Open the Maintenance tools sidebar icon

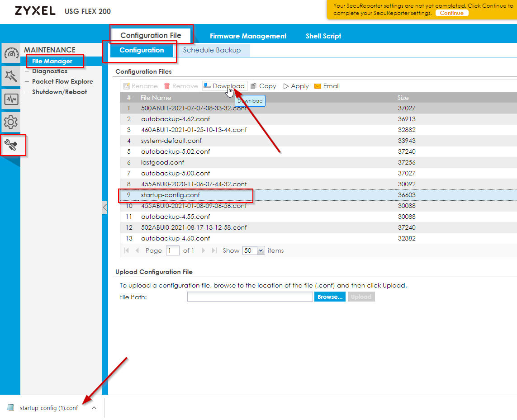(x=11, y=145)
